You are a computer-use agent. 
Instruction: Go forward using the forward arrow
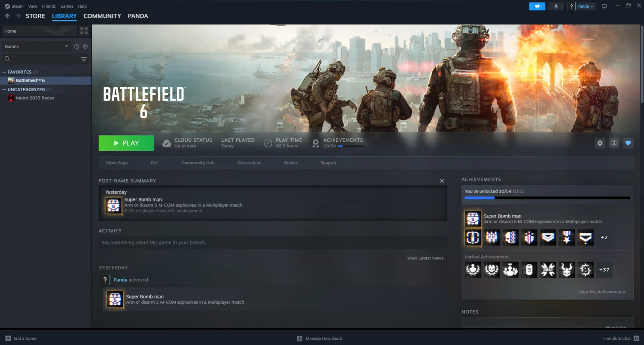click(x=18, y=16)
